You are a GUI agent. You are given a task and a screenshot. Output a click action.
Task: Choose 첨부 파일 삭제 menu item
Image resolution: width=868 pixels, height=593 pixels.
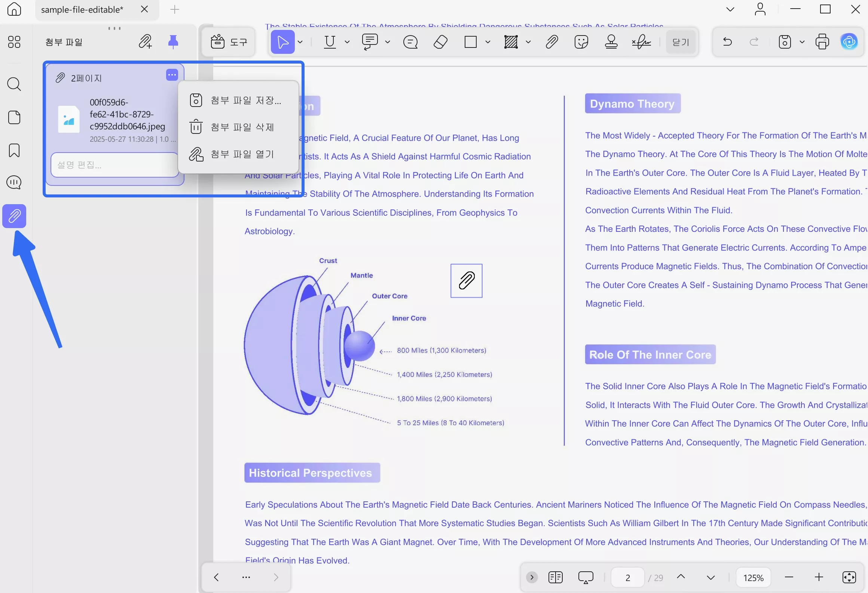pos(238,127)
